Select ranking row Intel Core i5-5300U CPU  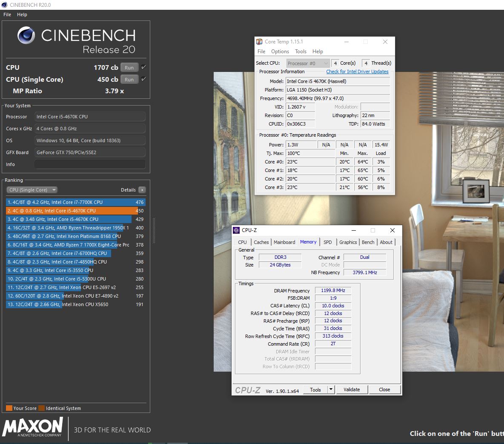point(75,279)
